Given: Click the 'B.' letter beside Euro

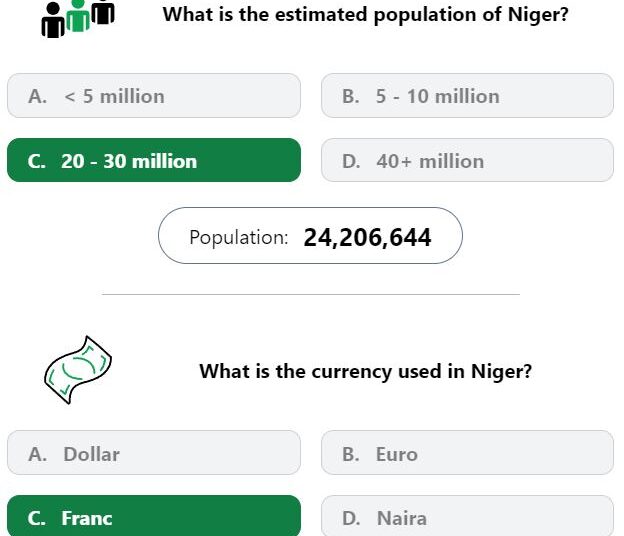Looking at the screenshot, I should 351,454.
